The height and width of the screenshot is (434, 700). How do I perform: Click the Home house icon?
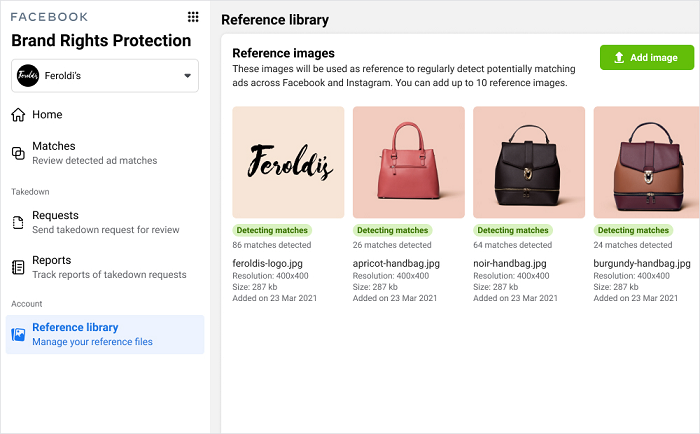tap(18, 115)
